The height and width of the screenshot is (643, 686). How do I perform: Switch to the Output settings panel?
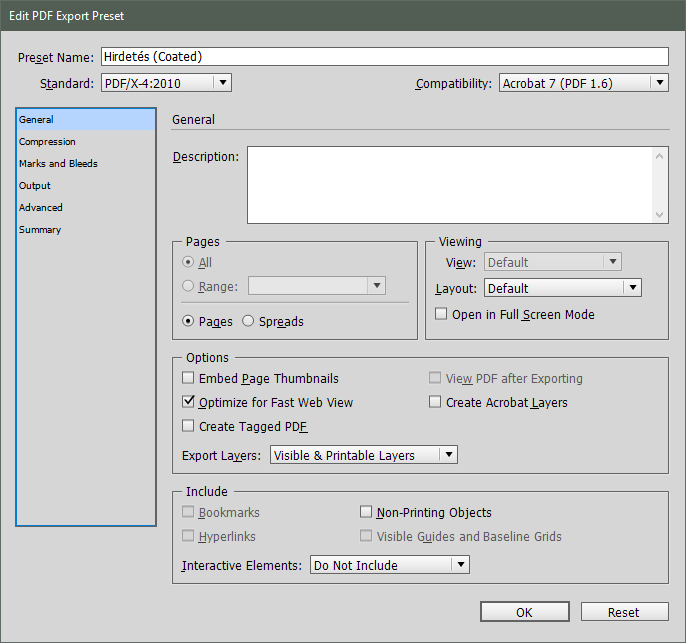[x=35, y=186]
